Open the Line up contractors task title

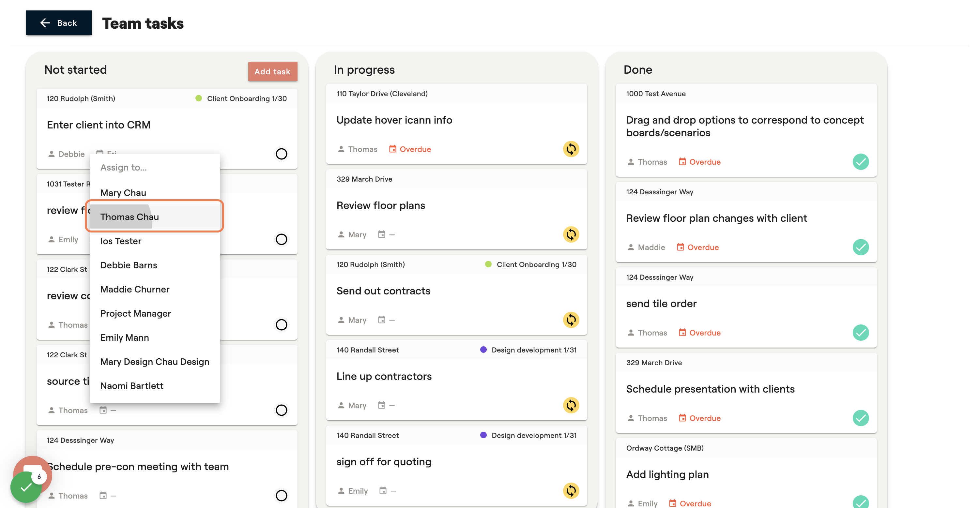[x=384, y=377]
